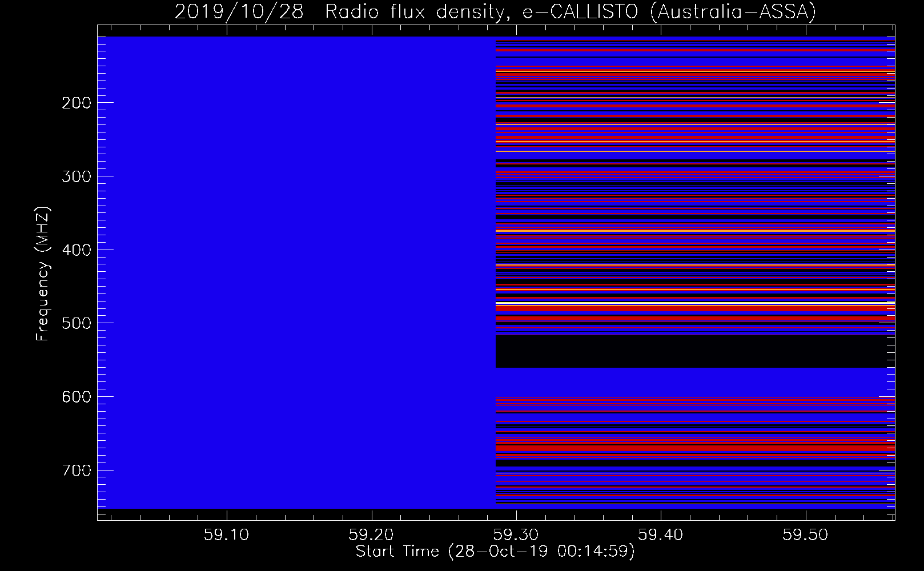Click the 59.10 time tick label

(x=227, y=535)
